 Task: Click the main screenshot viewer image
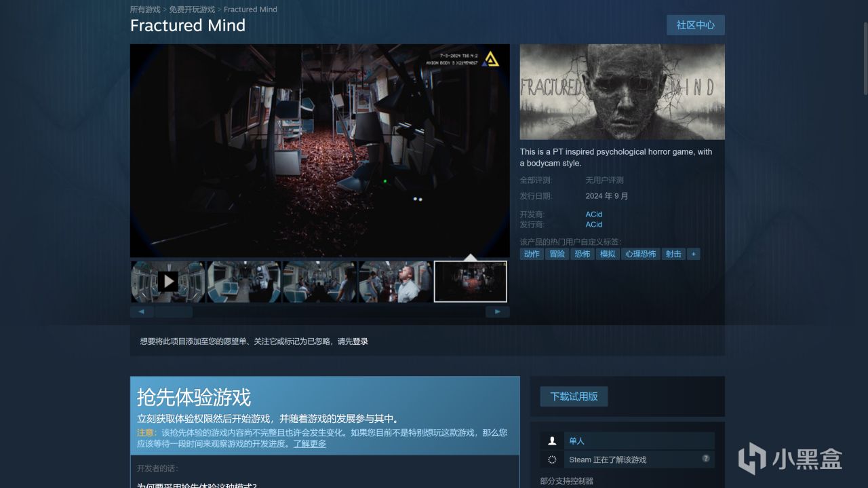[x=320, y=151]
